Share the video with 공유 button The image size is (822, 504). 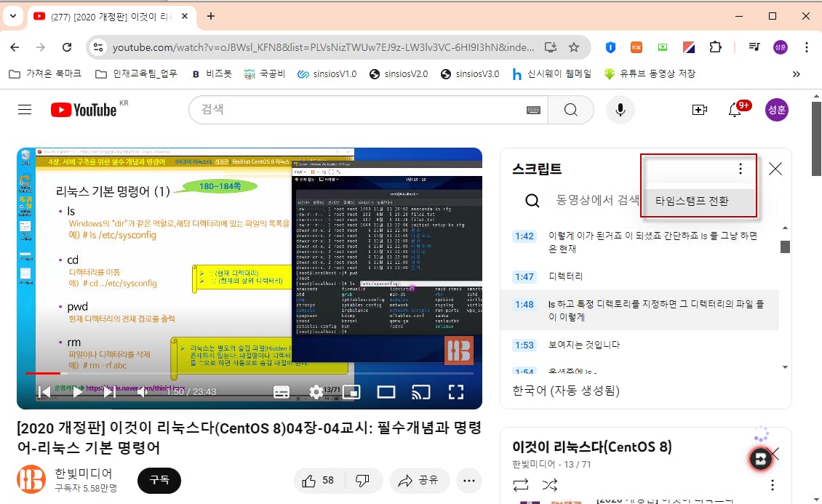420,481
